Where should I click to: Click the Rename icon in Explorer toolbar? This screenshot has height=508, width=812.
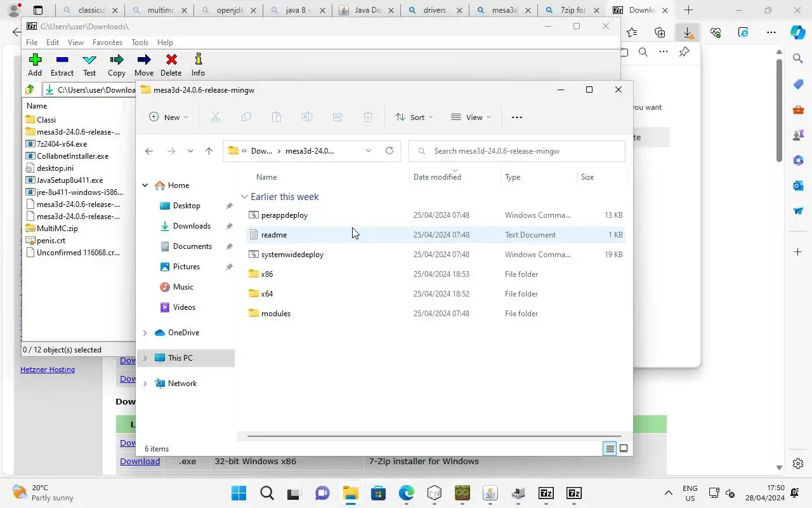click(306, 117)
